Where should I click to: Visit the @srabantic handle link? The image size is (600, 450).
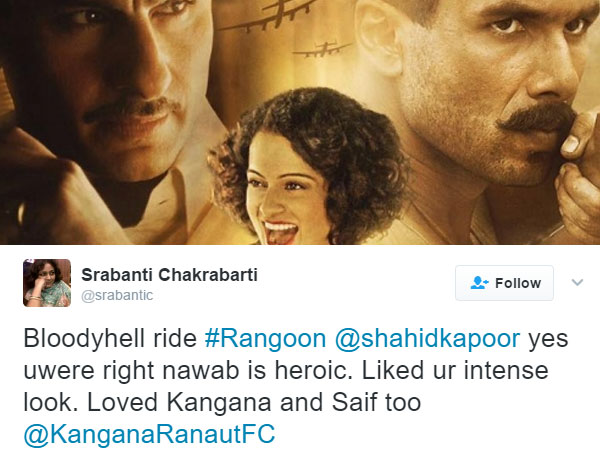tap(117, 295)
